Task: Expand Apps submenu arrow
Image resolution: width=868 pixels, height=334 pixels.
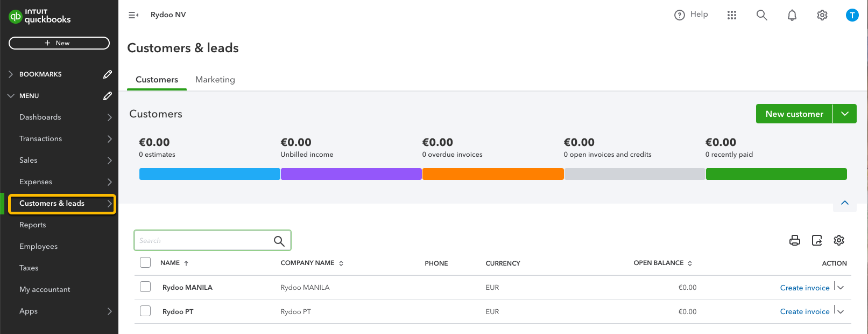Action: [110, 311]
